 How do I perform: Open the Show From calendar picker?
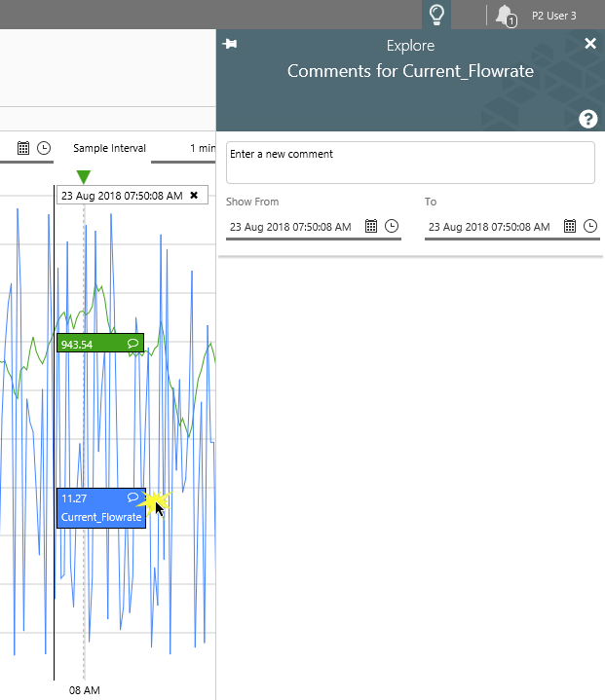pyautogui.click(x=371, y=226)
